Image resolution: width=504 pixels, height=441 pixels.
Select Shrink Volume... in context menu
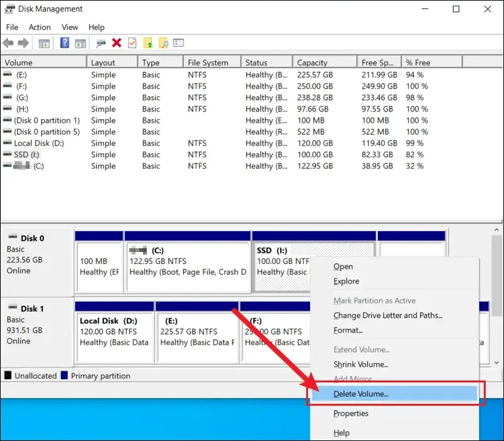click(360, 364)
